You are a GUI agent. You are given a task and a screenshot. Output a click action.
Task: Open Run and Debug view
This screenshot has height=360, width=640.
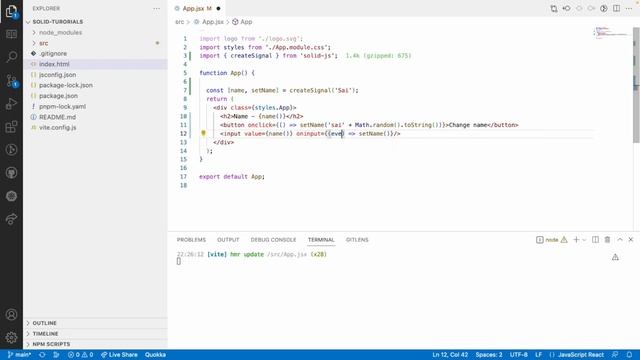(11, 104)
